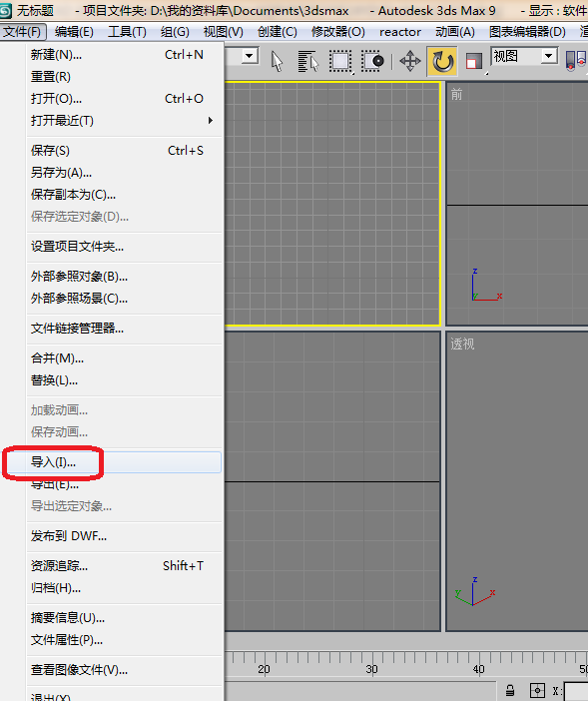Image resolution: width=588 pixels, height=701 pixels.
Task: Choose the Rectangular Selection Region tool
Action: pyautogui.click(x=340, y=61)
